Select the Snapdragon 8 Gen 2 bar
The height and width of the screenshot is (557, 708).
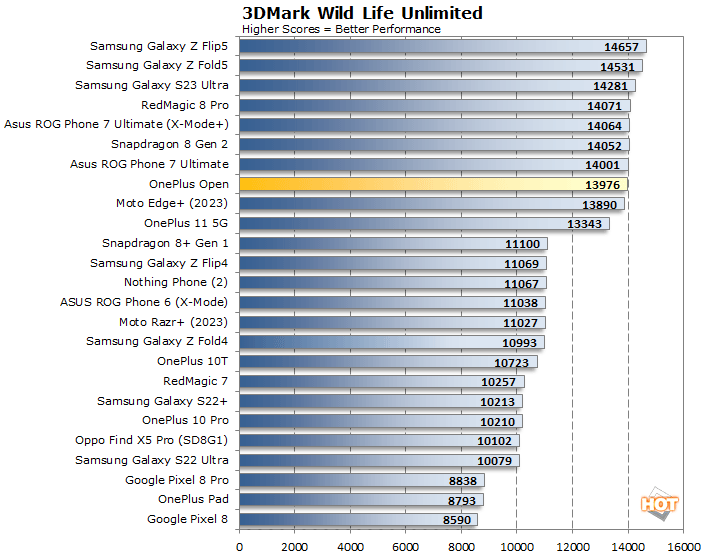click(x=434, y=145)
